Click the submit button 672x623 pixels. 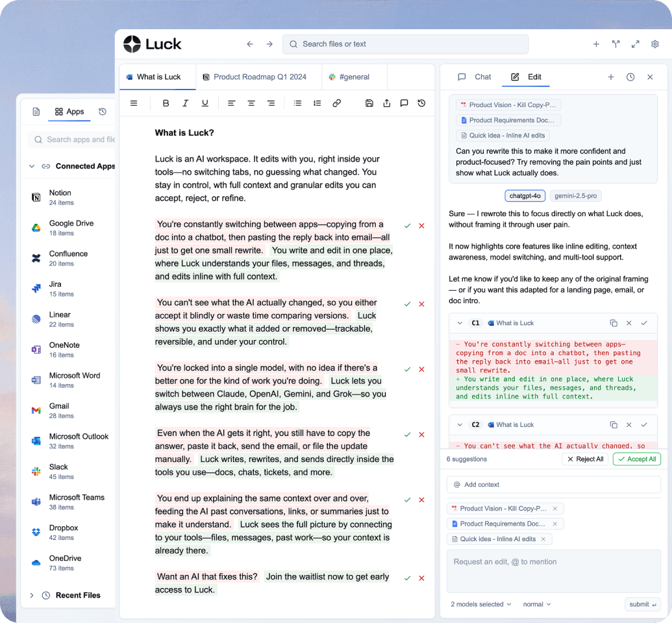point(642,604)
